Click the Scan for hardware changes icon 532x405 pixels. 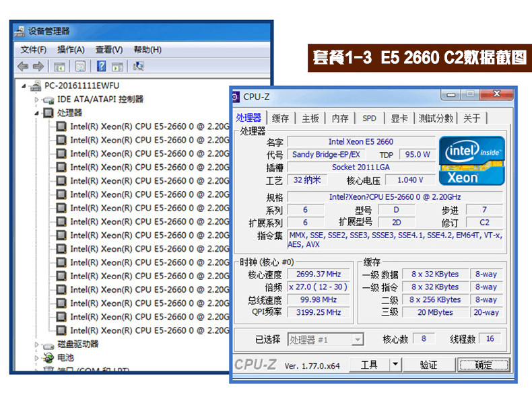click(139, 66)
